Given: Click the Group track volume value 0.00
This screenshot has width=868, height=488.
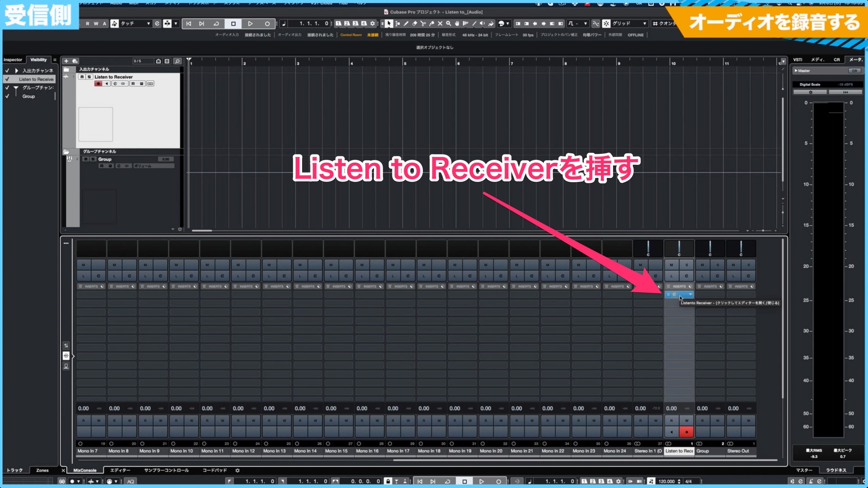Looking at the screenshot, I should tap(166, 159).
